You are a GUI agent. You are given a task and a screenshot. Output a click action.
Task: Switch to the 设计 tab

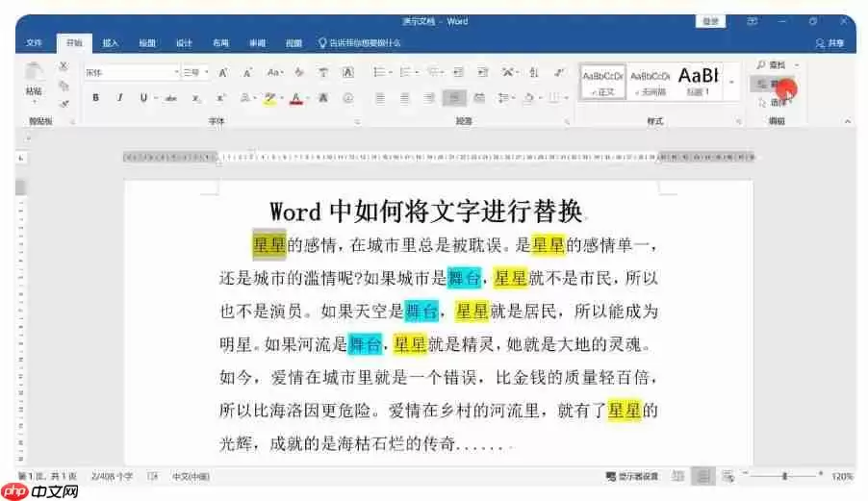click(184, 42)
